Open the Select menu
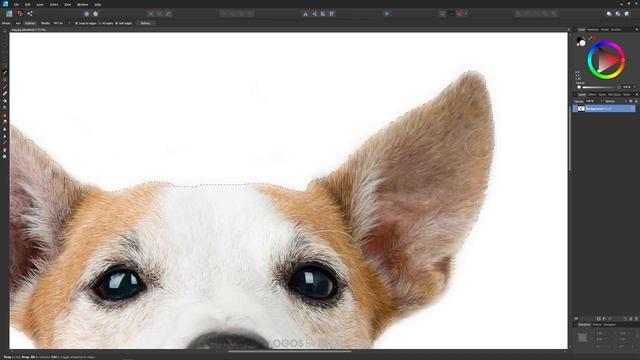640x360 pixels. click(x=54, y=4)
